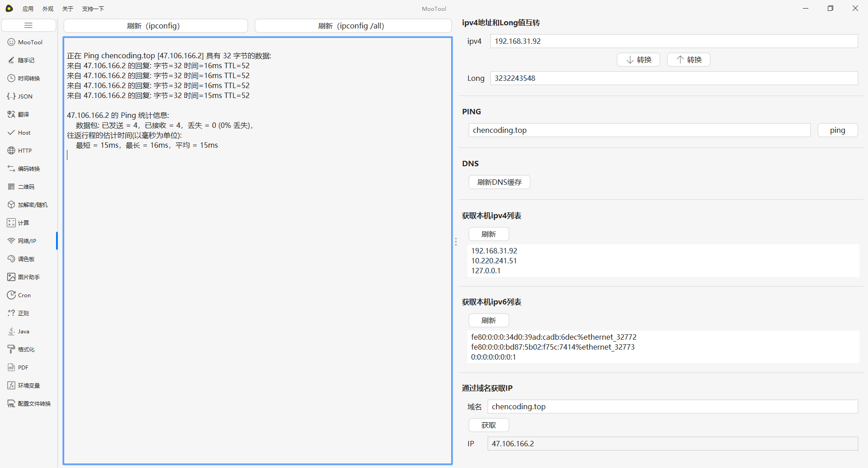Screen dimensions: 868x468
Task: Open the Cron expression tool
Action: [x=24, y=295]
